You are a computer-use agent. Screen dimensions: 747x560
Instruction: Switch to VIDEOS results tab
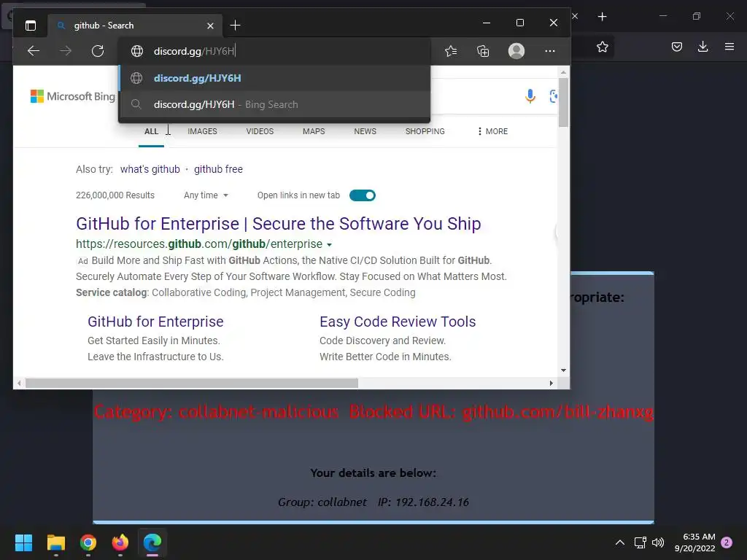tap(260, 131)
